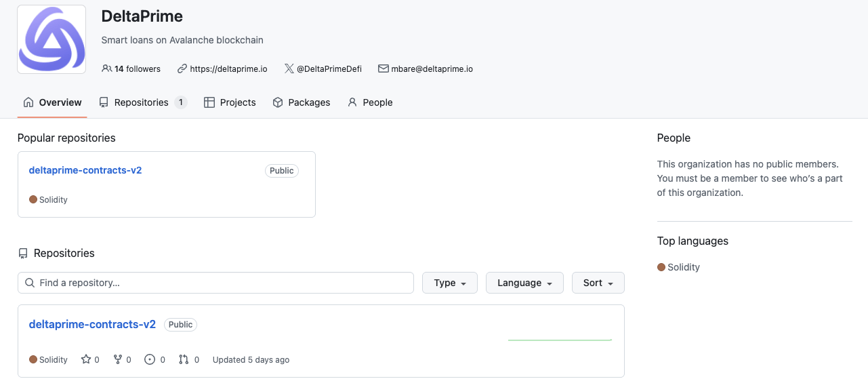Visit the https://deltaprime.io website link
Screen dimensions: 868x379
click(x=228, y=68)
